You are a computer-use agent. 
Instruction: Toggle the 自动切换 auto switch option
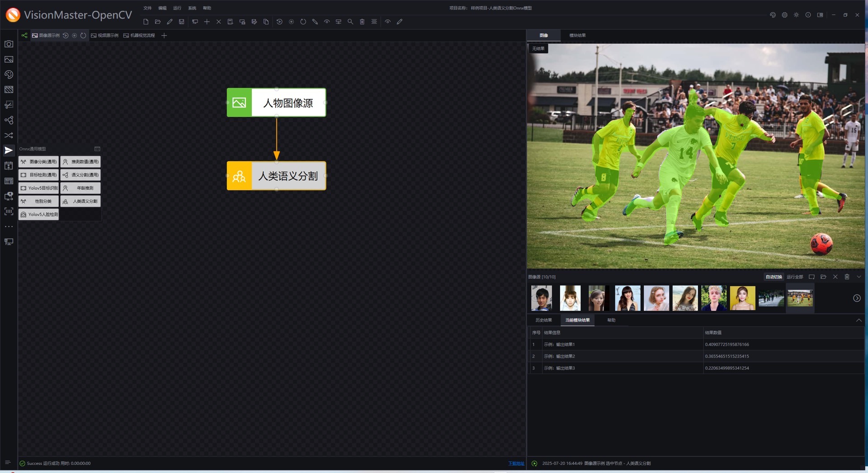coord(774,277)
